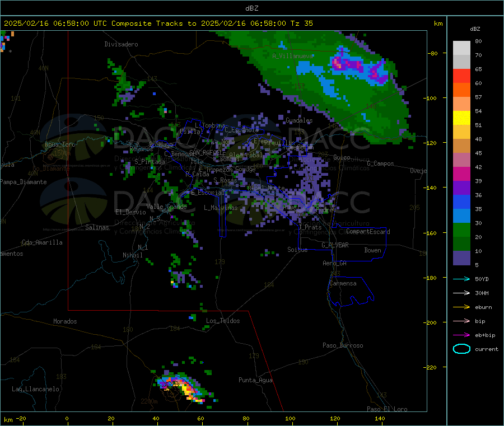Click the '-80' tick on the right km axis
The image size is (504, 426).
click(432, 53)
